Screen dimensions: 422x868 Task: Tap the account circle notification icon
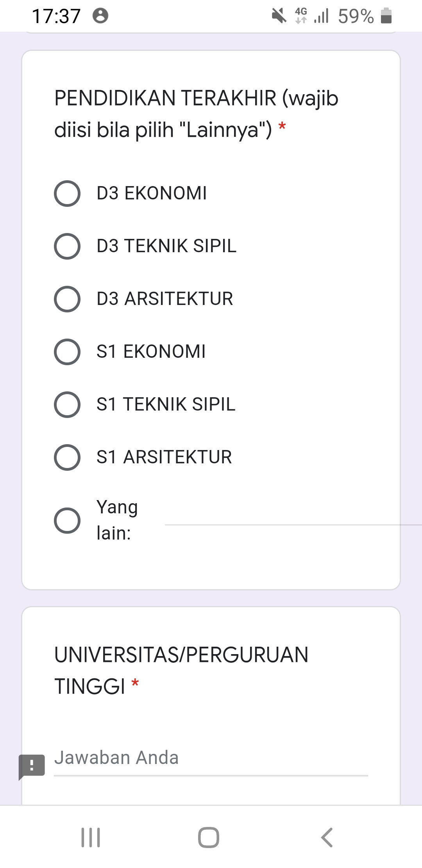100,16
